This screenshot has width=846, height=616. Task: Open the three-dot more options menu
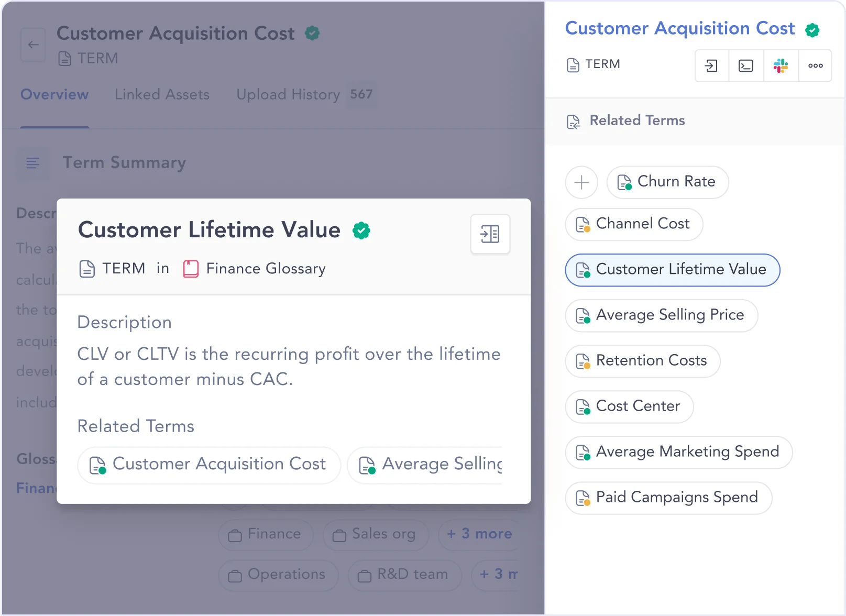pyautogui.click(x=815, y=66)
